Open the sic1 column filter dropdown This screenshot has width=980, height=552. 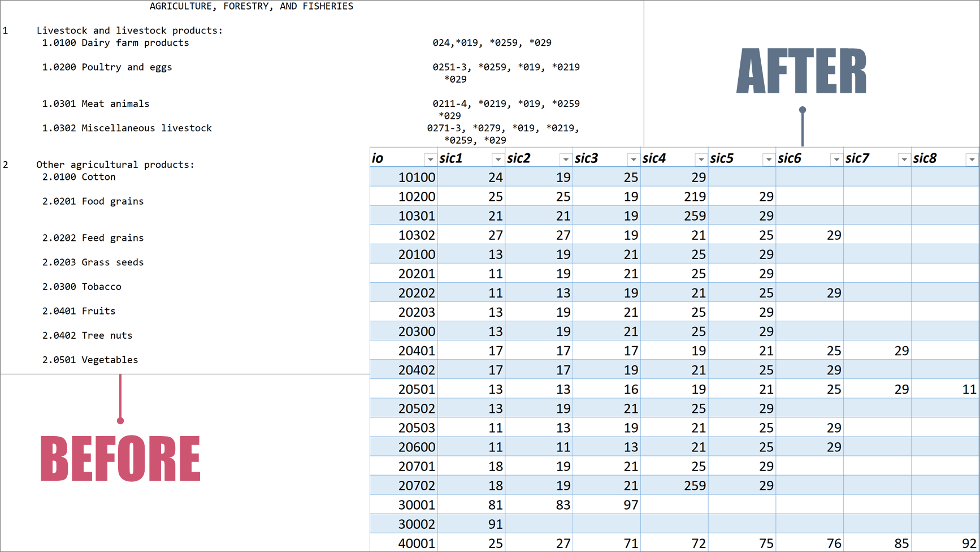click(497, 159)
